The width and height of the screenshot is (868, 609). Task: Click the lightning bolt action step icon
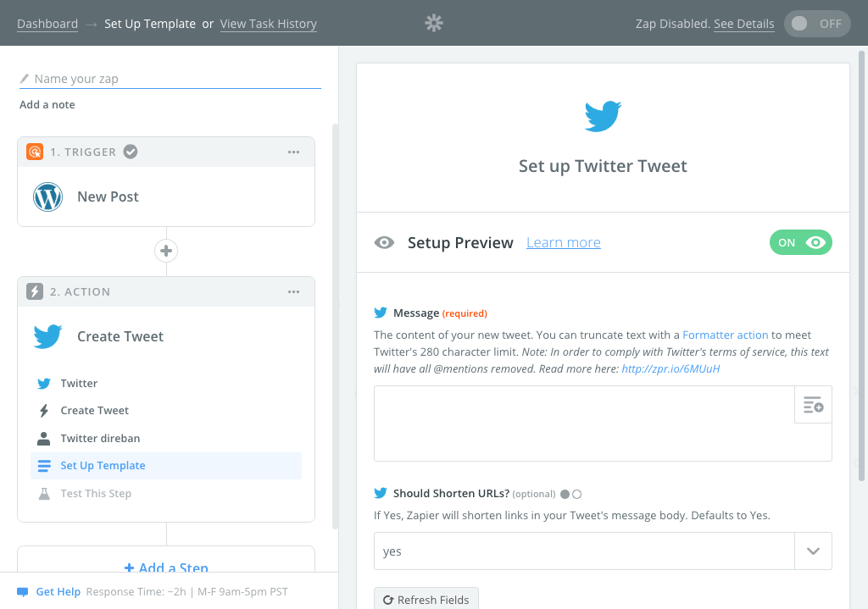pyautogui.click(x=35, y=291)
